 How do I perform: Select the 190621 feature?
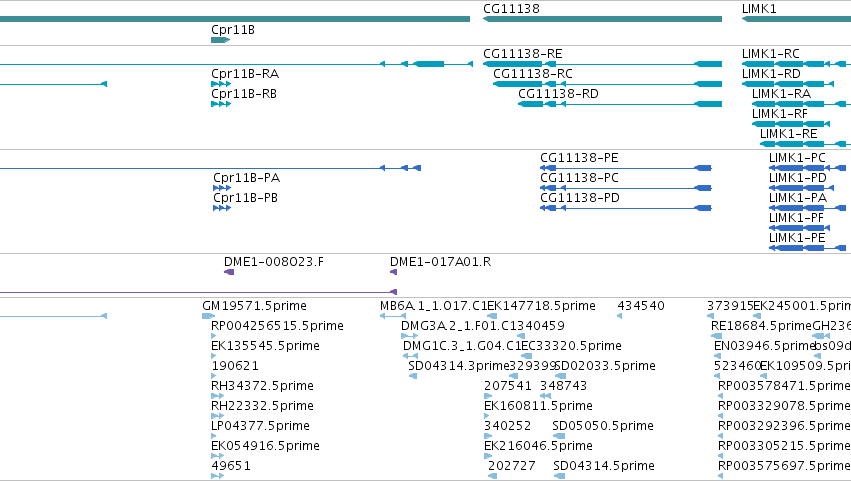pyautogui.click(x=213, y=376)
